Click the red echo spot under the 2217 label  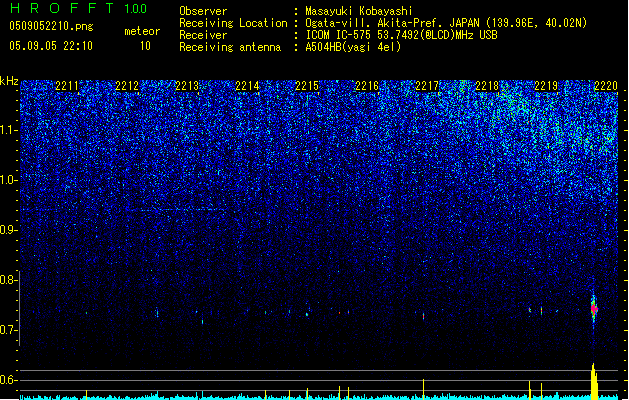pyautogui.click(x=424, y=316)
